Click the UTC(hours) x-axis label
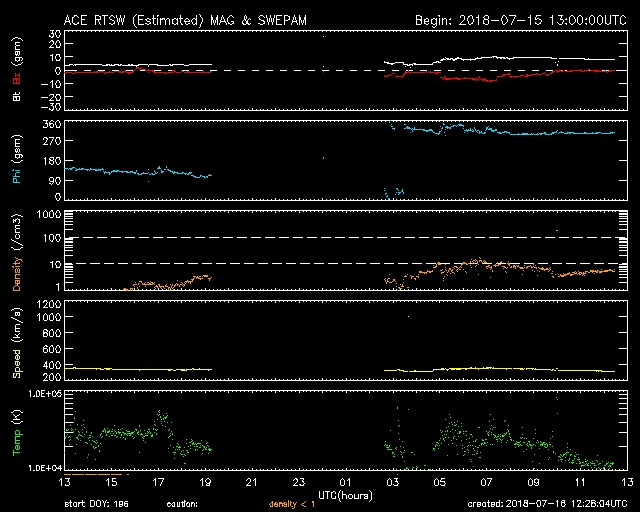The width and height of the screenshot is (640, 512). pyautogui.click(x=345, y=495)
